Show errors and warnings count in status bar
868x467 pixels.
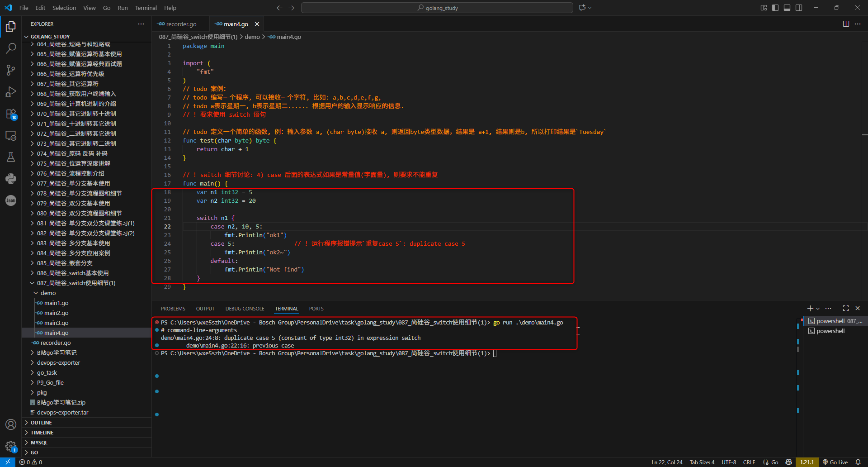click(x=31, y=462)
